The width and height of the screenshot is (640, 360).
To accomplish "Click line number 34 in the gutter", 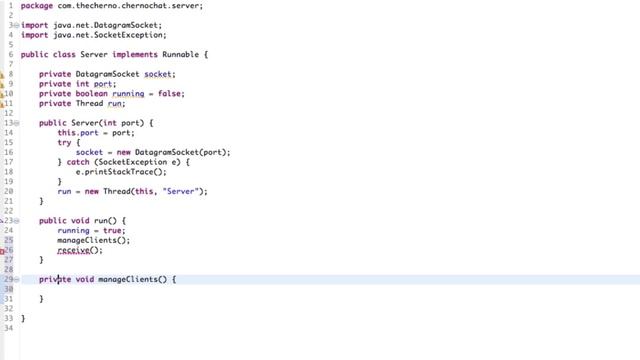I will tap(9, 328).
